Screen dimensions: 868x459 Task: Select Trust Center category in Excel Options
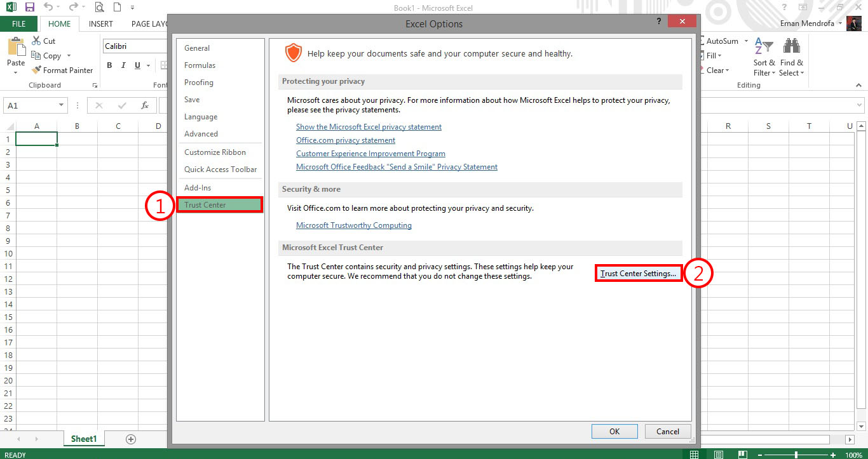(220, 205)
